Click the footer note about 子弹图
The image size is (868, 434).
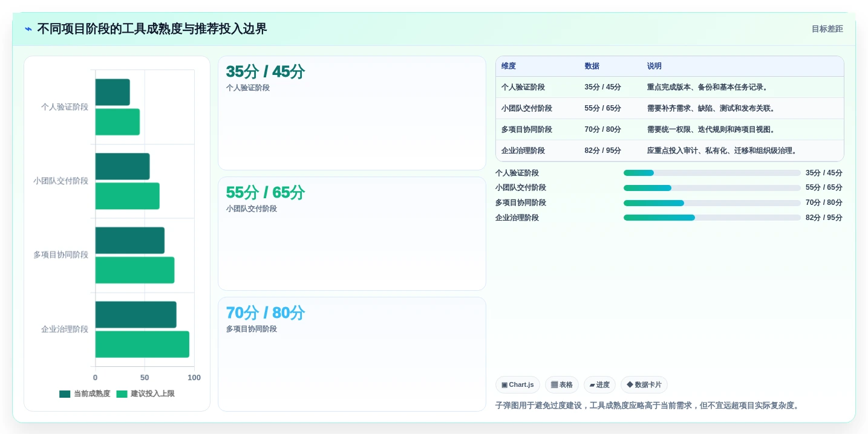[x=648, y=406]
